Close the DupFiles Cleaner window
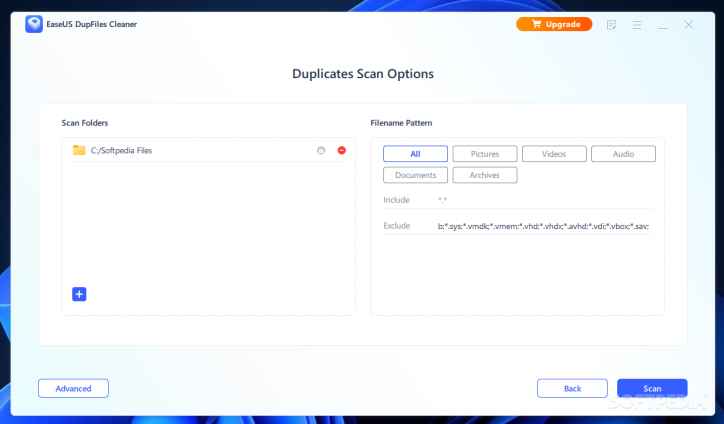724x424 pixels. coord(689,24)
